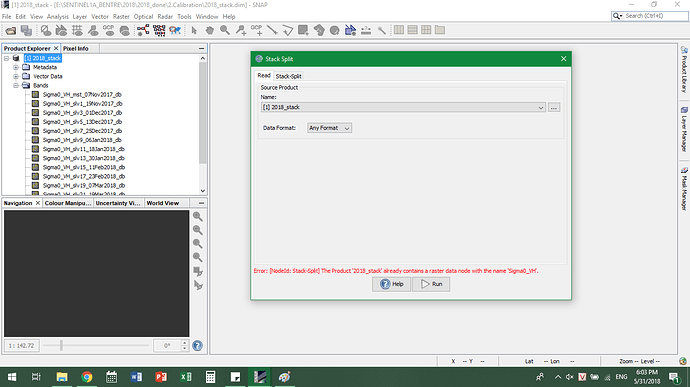Click the Help button in dialog
Screen dimensions: 690x387
[392, 284]
